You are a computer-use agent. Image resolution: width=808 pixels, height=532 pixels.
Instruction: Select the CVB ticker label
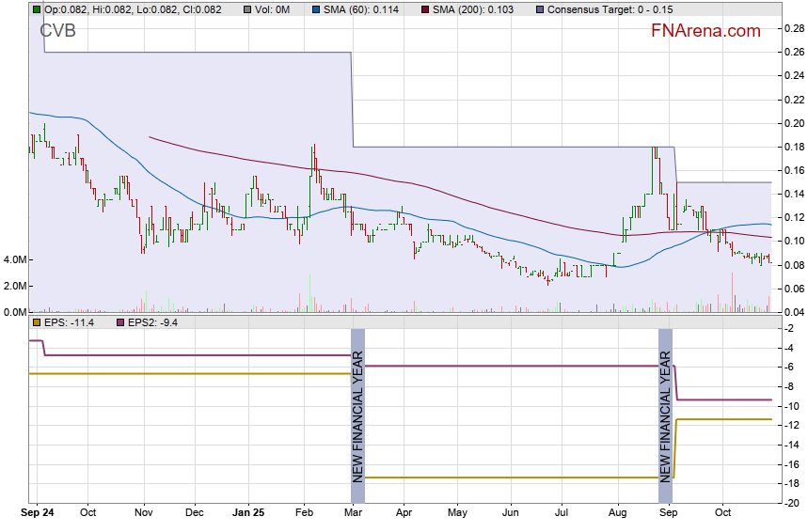[x=57, y=31]
